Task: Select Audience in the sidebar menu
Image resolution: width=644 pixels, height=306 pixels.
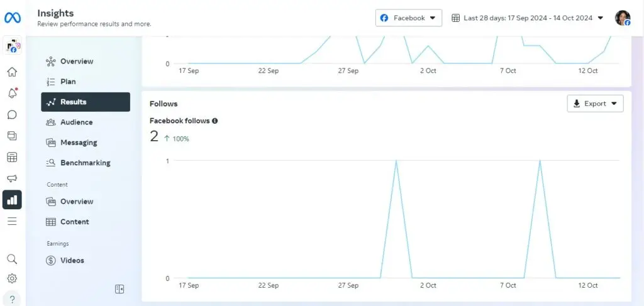Action: pos(76,123)
